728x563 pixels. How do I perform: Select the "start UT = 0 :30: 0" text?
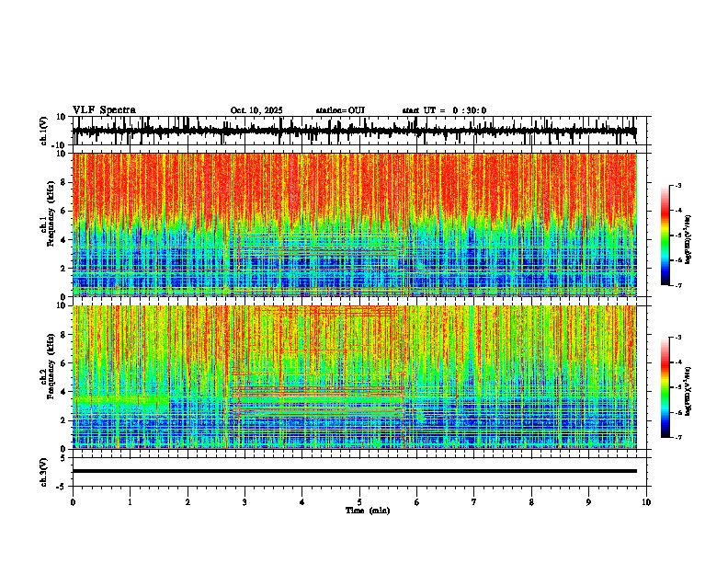444,110
